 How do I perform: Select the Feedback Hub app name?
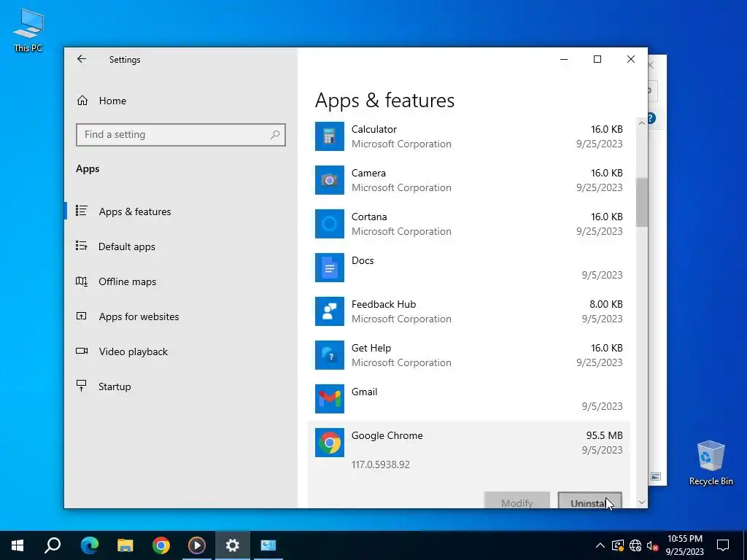[x=384, y=304]
